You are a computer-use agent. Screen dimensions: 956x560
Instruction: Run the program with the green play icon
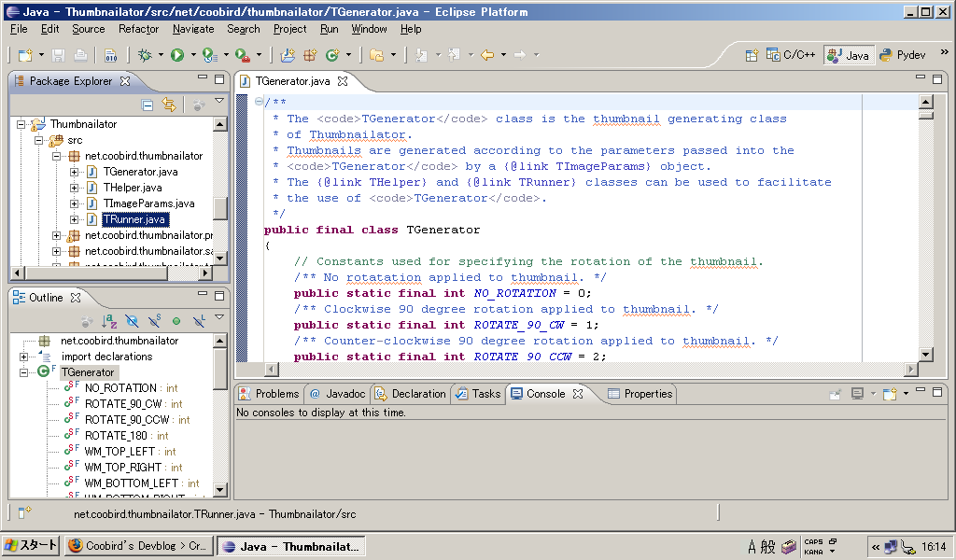[177, 55]
